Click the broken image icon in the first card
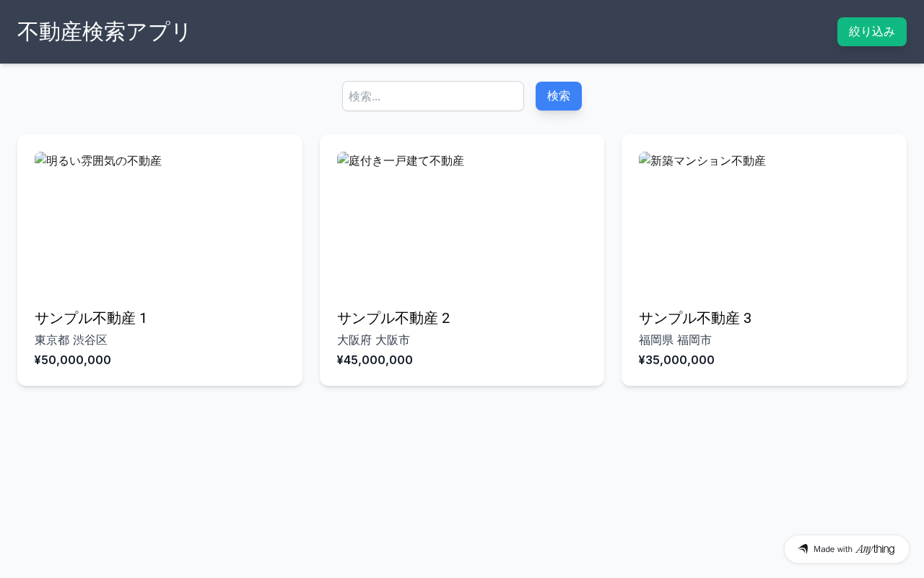Screen dimensions: 924x578 click(40, 160)
